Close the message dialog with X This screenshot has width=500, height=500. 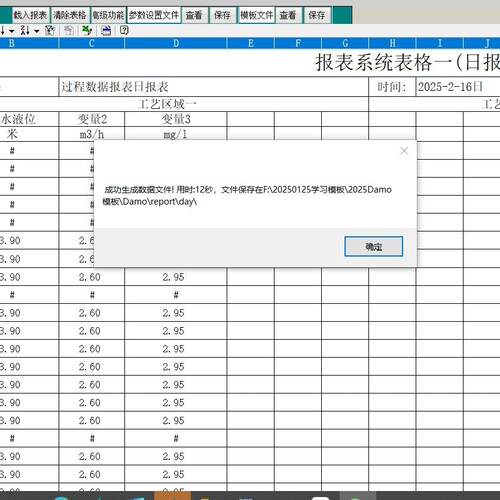404,151
